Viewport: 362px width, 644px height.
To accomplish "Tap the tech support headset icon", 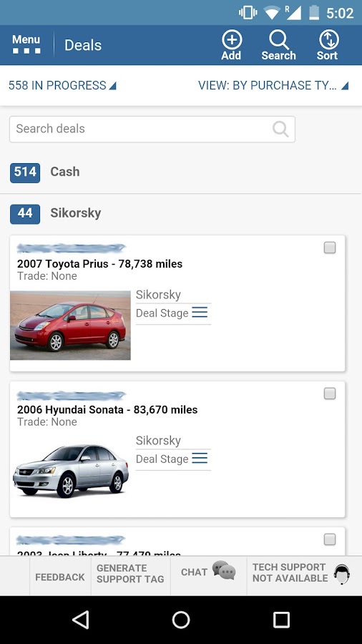I will click(341, 574).
